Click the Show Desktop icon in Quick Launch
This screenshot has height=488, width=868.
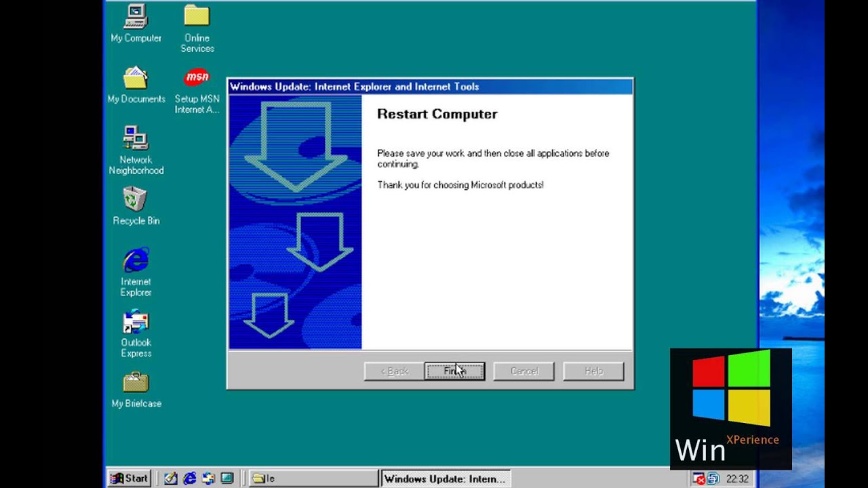tap(228, 477)
